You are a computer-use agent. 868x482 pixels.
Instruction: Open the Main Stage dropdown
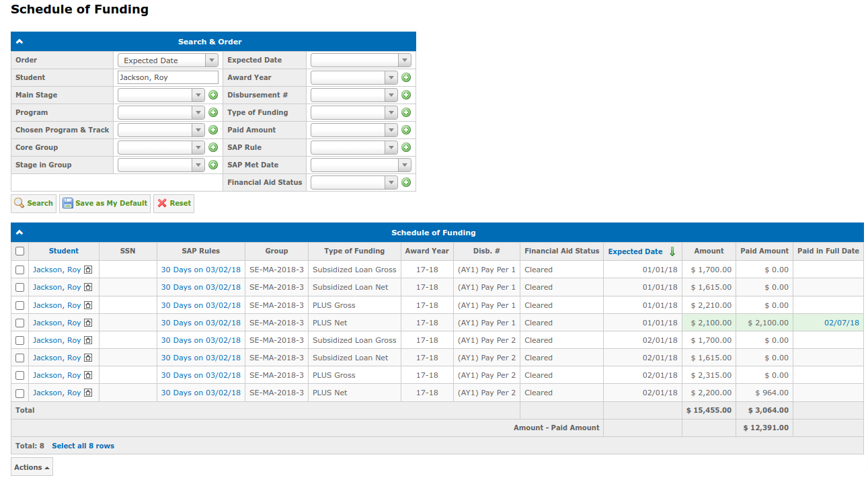tap(161, 95)
